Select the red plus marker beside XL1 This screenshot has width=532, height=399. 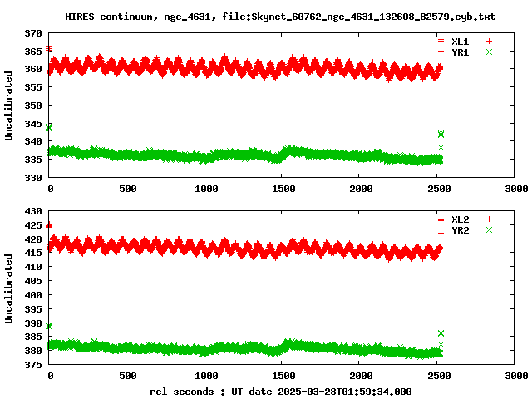click(x=489, y=41)
